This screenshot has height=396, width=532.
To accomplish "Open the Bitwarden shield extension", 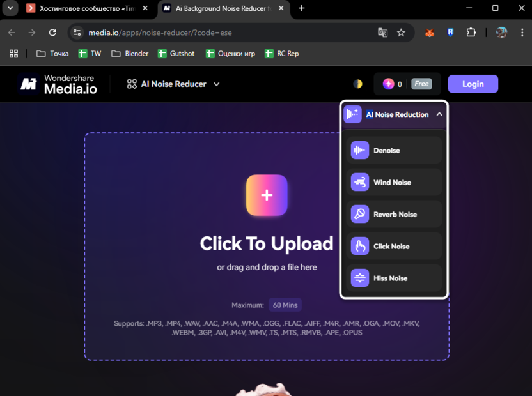I will point(450,33).
